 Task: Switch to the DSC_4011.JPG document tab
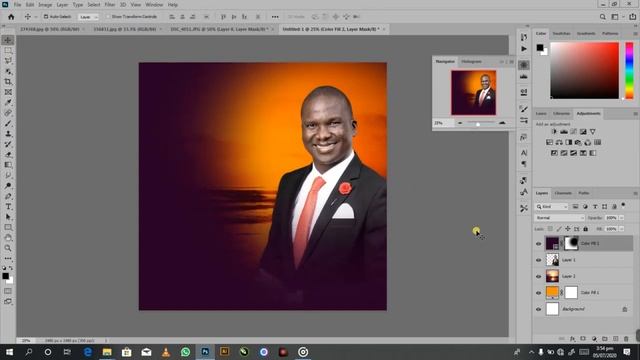click(x=220, y=29)
